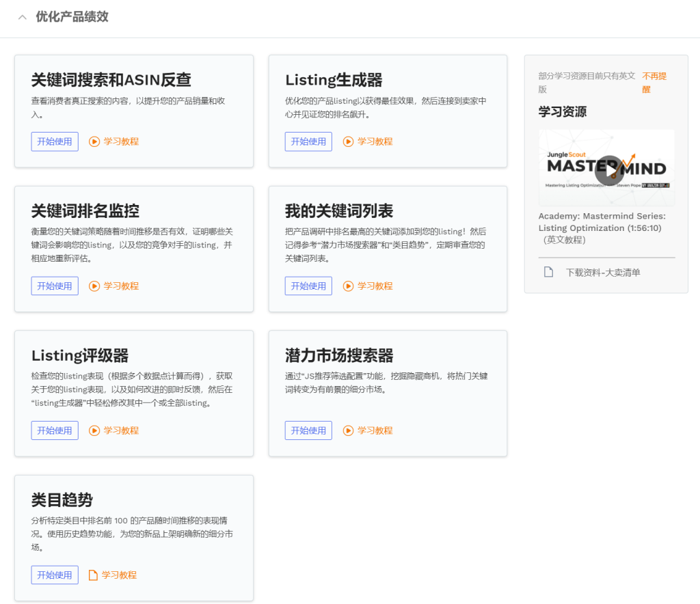Launch 潜力市场搜索器 via 开始使用

(x=308, y=430)
